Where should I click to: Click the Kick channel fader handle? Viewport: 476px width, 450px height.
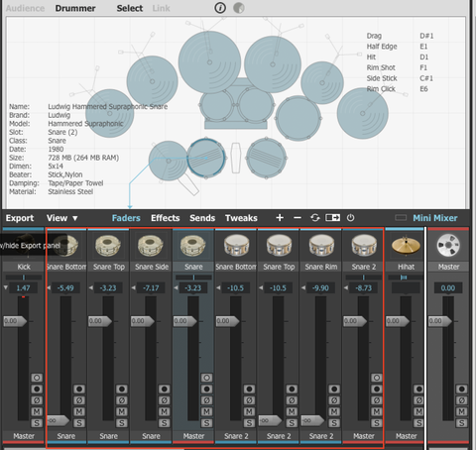[15, 321]
